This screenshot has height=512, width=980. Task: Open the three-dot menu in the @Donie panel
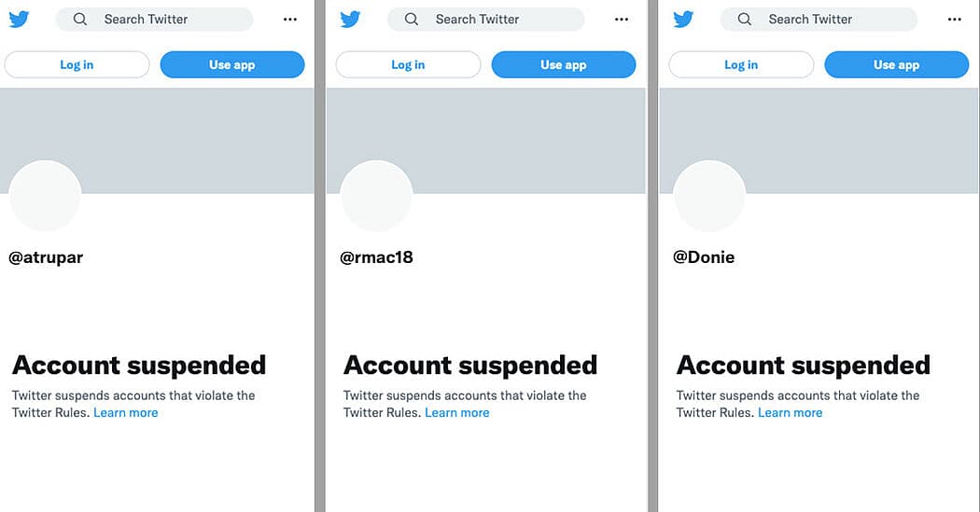[x=955, y=19]
